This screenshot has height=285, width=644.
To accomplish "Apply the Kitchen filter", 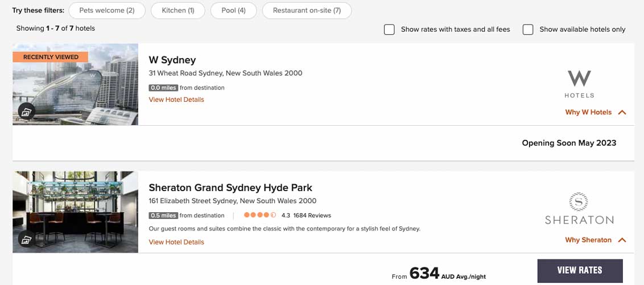I will [x=177, y=10].
